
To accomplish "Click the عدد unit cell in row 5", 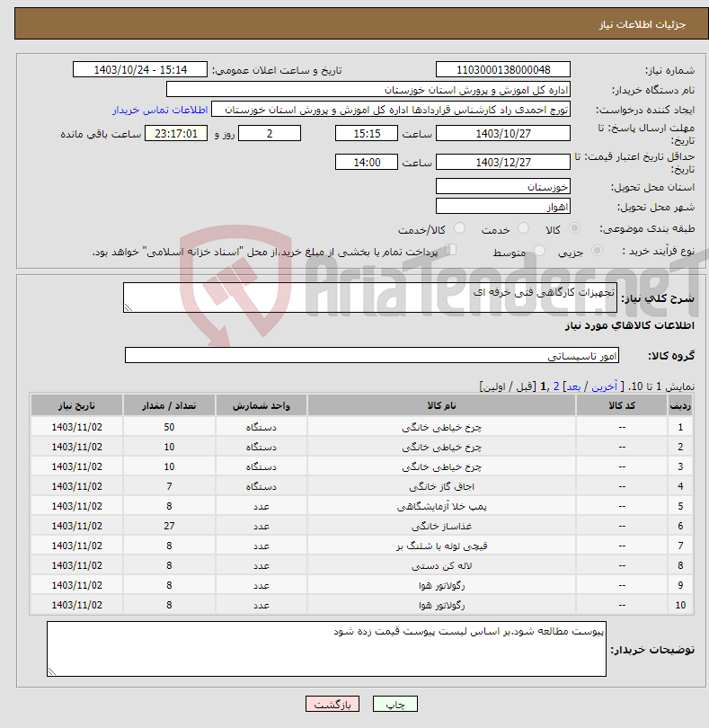I will [x=261, y=506].
